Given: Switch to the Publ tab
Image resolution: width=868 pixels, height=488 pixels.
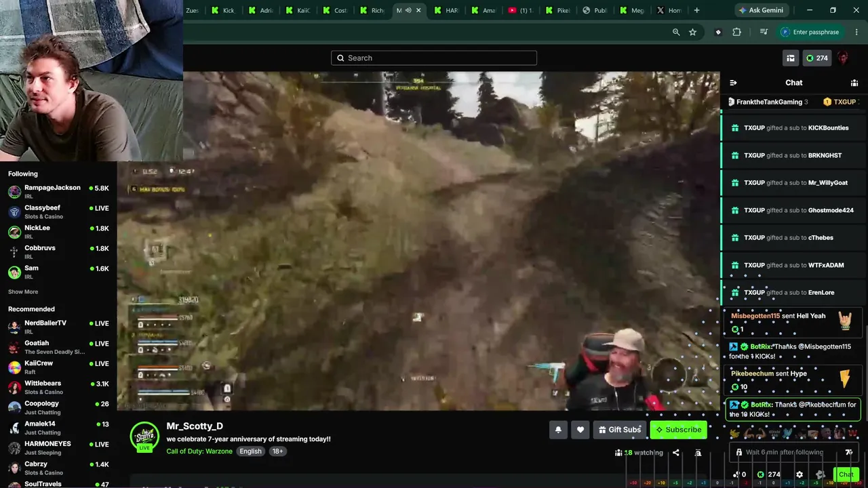Looking at the screenshot, I should [x=595, y=10].
